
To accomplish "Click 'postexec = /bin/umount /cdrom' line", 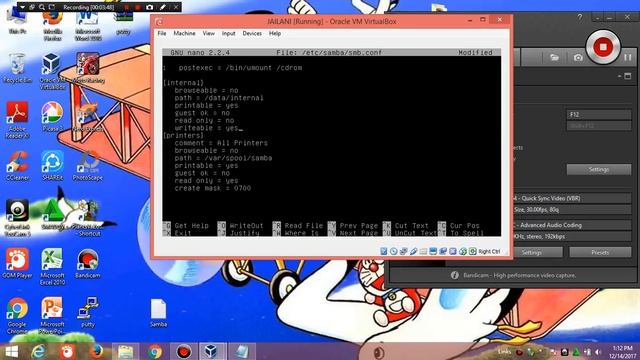I will [240, 68].
